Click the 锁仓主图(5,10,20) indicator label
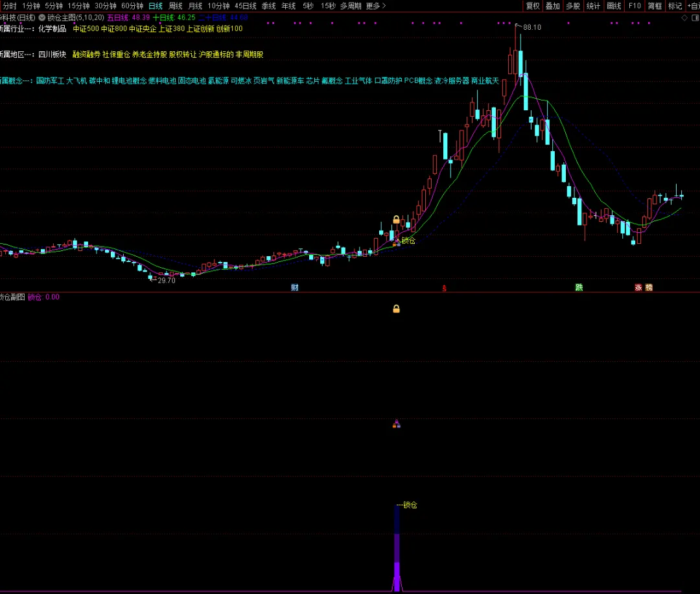The width and height of the screenshot is (700, 594). [75, 18]
